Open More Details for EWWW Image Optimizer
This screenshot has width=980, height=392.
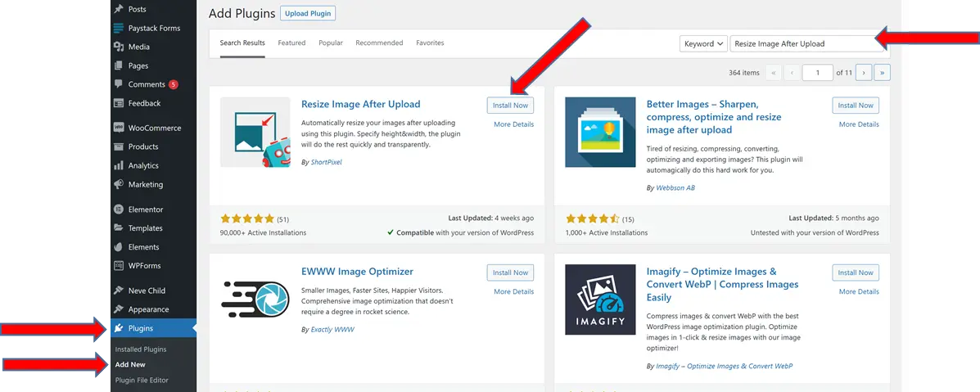coord(514,291)
